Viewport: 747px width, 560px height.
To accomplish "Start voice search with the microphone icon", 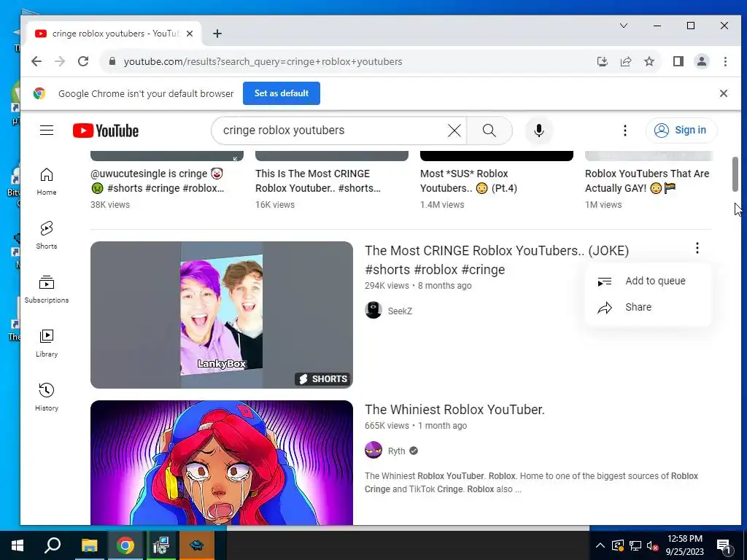I will 539,131.
